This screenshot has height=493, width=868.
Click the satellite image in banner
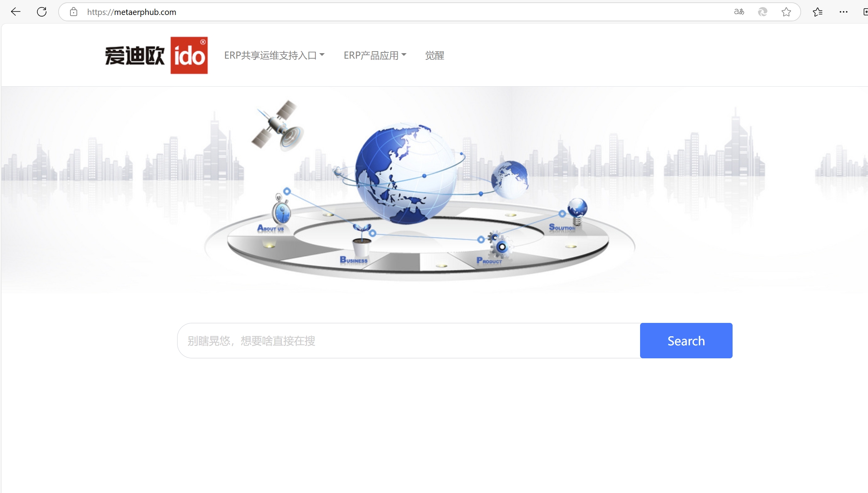[278, 125]
